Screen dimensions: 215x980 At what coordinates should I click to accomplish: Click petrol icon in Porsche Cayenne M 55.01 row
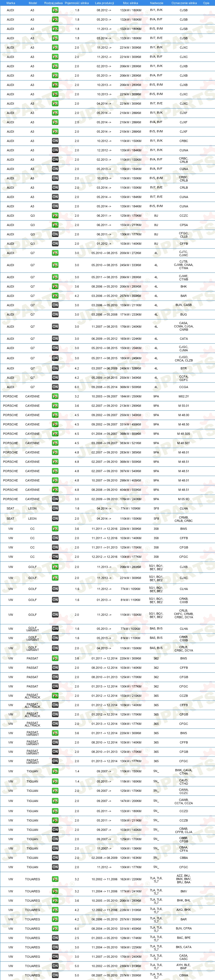tap(55, 406)
